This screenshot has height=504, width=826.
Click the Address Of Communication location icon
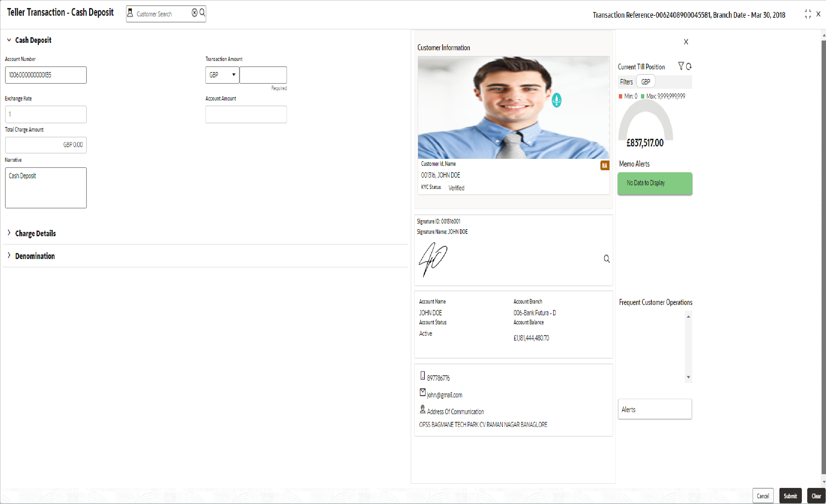423,409
